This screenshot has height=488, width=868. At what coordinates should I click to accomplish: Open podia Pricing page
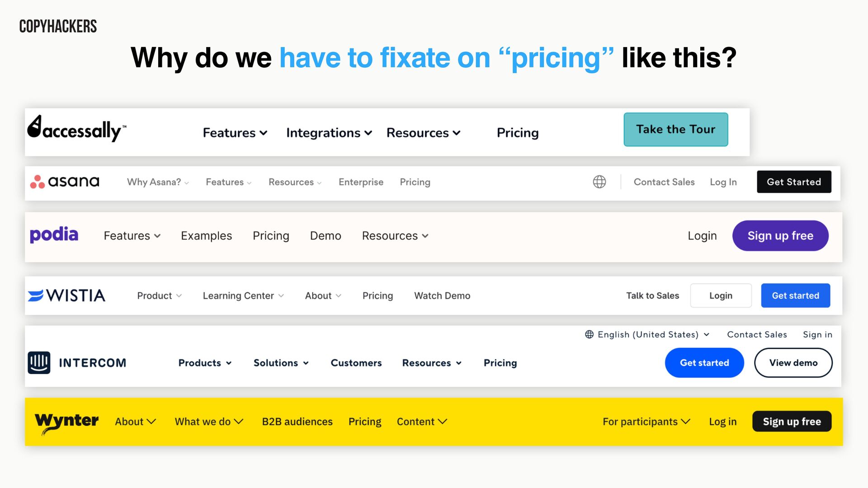pos(271,236)
